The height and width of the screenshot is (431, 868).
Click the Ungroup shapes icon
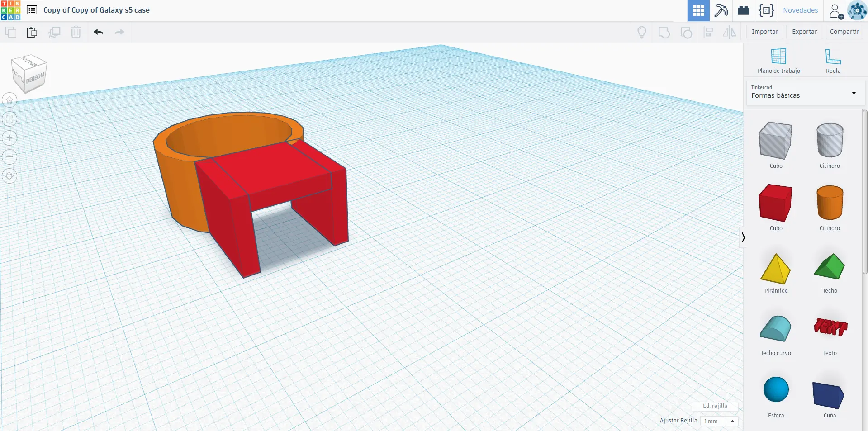686,32
